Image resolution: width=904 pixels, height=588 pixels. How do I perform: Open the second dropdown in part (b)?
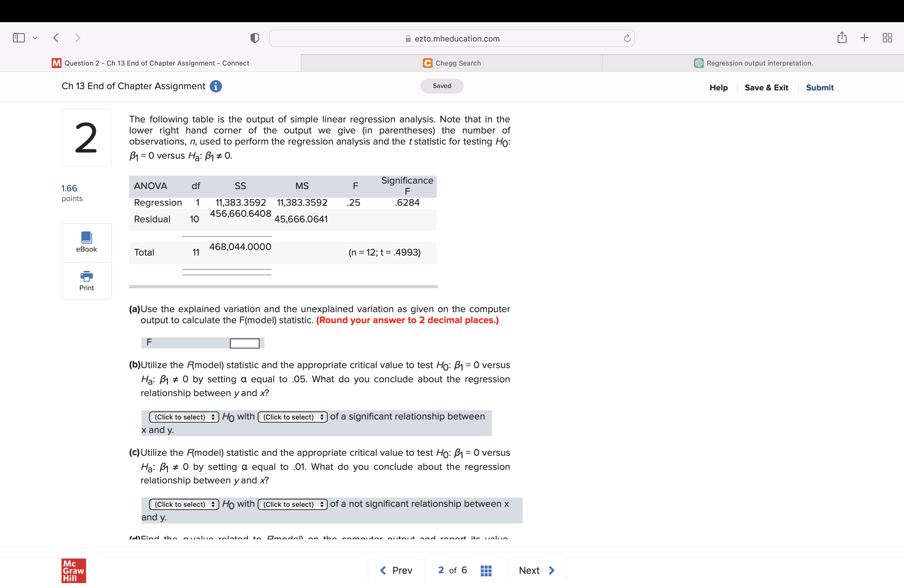tap(292, 417)
